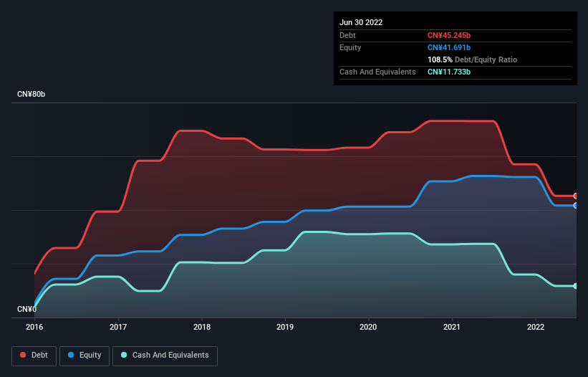588x377 pixels.
Task: Click the Debt line endpoint marker
Action: (576, 196)
